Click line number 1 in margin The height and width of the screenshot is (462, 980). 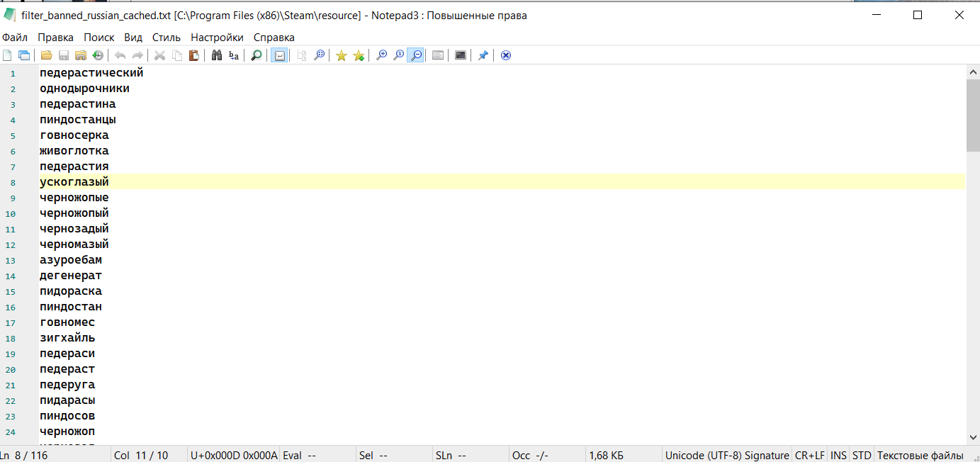[13, 73]
